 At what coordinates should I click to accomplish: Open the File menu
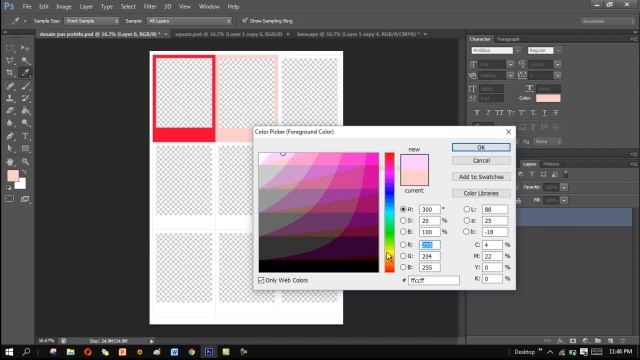pyautogui.click(x=27, y=7)
